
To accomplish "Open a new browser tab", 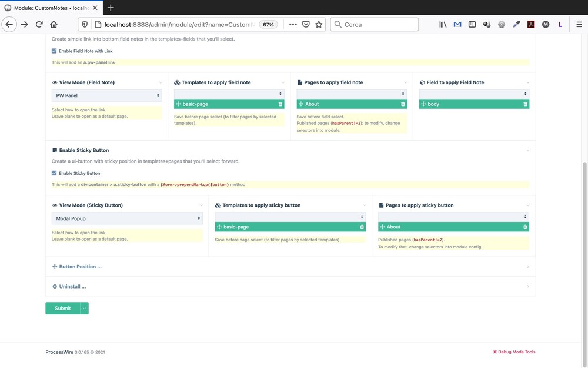I will pos(111,8).
